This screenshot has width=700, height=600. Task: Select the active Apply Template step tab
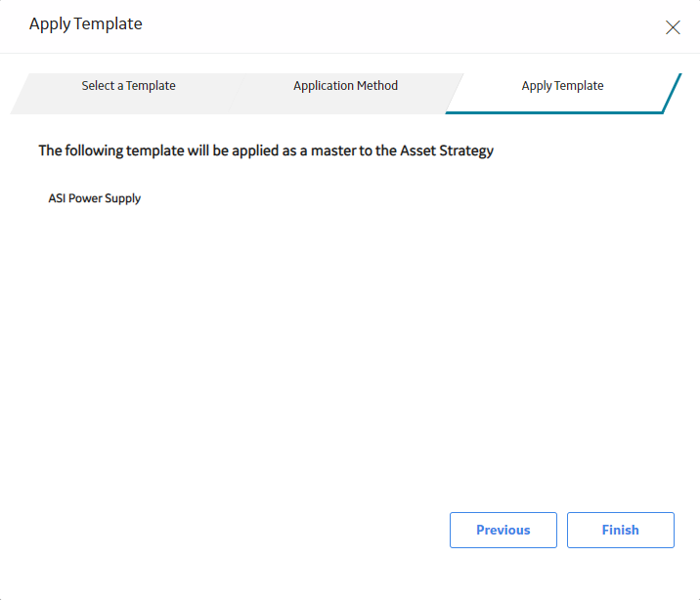pos(562,86)
